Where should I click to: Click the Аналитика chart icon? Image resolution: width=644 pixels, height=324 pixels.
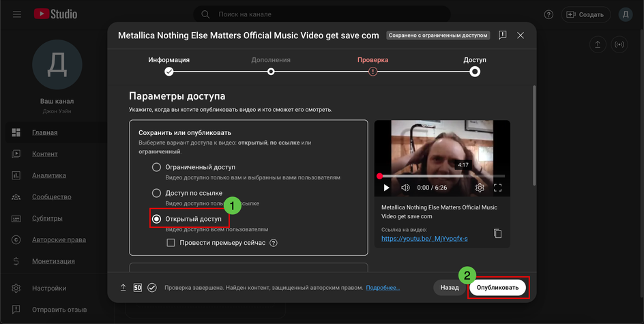coord(16,175)
